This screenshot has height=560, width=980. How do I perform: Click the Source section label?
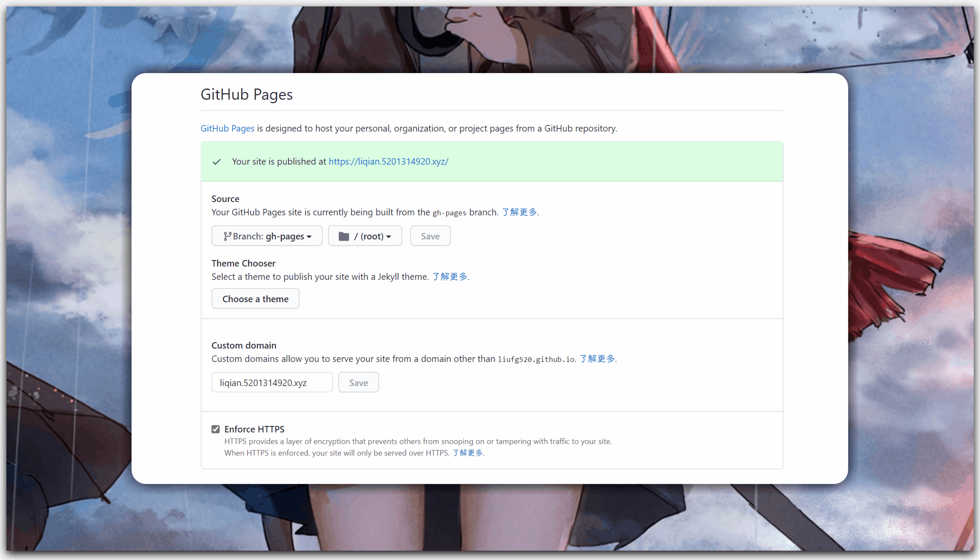(225, 199)
